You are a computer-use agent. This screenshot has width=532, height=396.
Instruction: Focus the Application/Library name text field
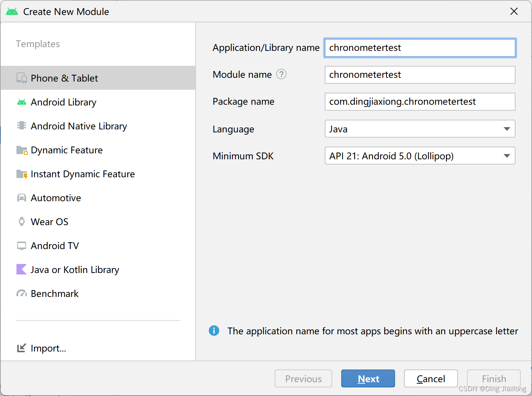click(420, 48)
